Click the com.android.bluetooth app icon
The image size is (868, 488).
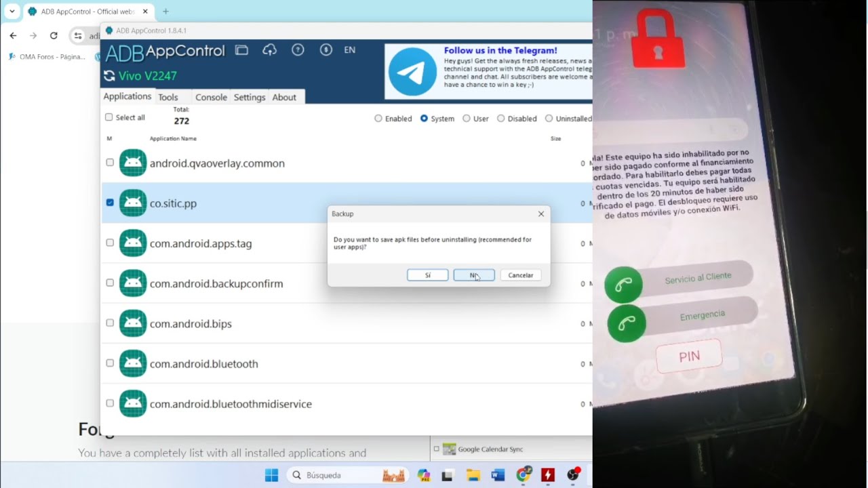click(x=133, y=363)
